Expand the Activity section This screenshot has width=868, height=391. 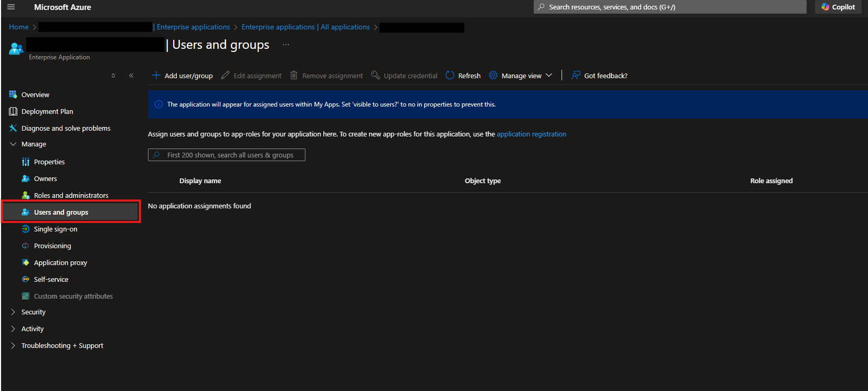tap(13, 329)
